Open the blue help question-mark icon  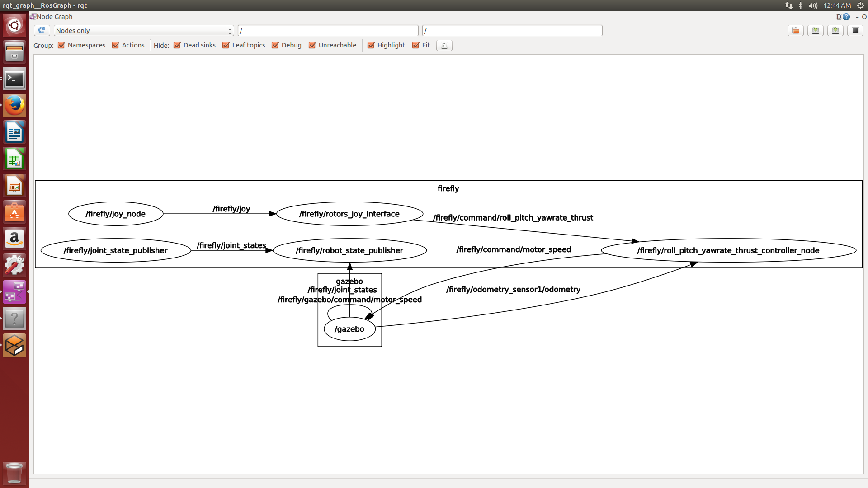(846, 17)
